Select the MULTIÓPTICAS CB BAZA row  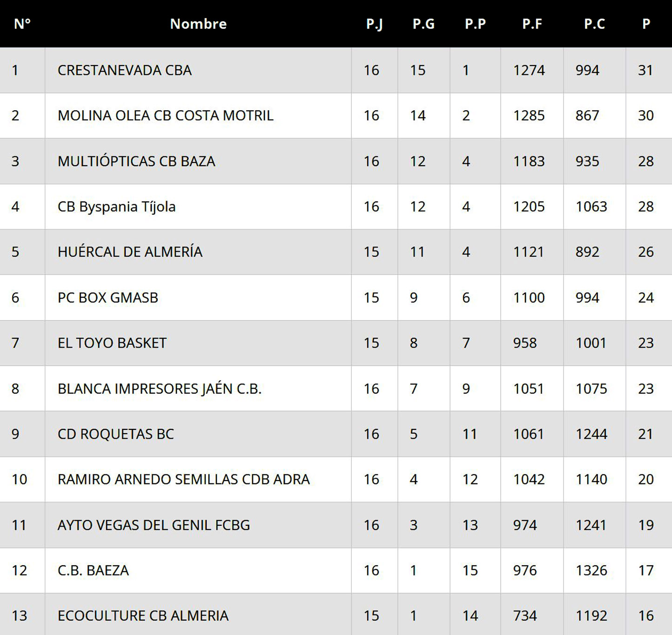click(x=136, y=161)
